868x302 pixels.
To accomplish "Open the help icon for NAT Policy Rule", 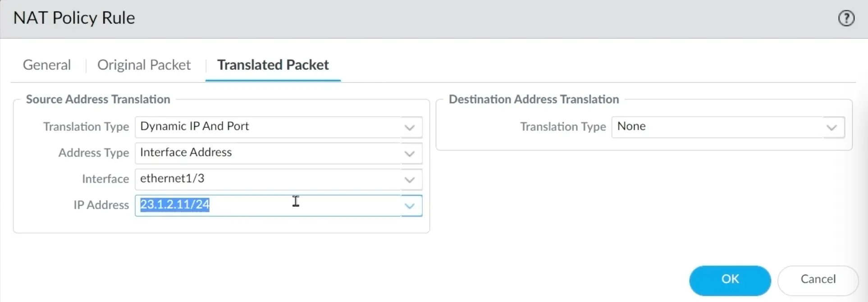I will click(846, 18).
